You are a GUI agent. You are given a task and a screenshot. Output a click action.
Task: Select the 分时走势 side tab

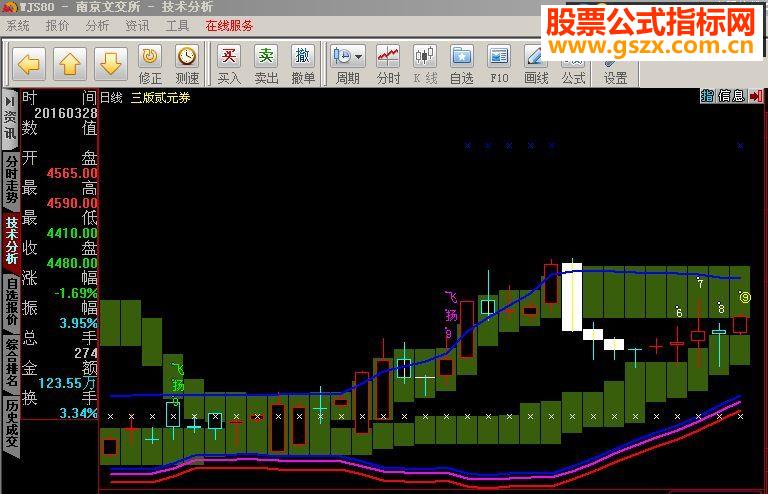point(11,179)
